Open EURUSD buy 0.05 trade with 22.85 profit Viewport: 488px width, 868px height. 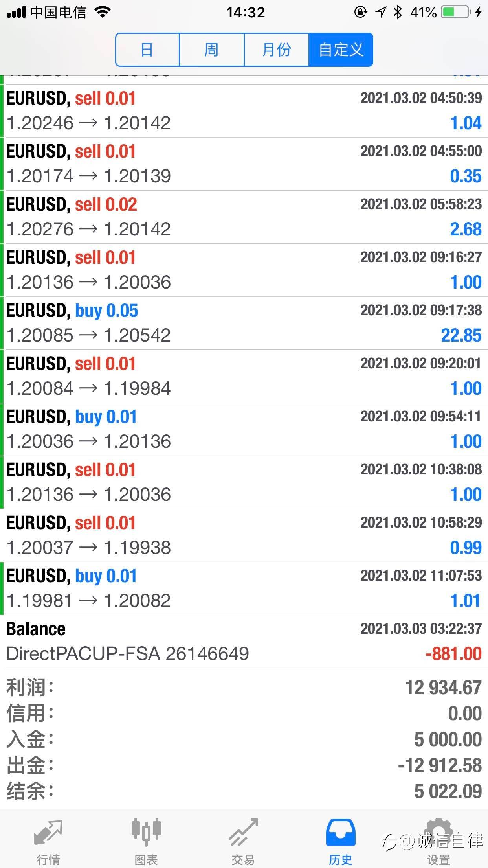244,323
